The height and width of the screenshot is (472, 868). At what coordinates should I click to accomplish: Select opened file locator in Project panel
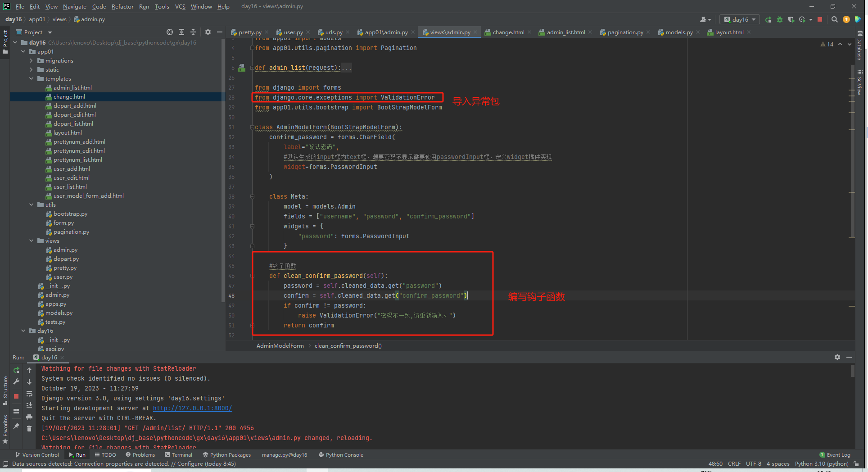tap(169, 32)
